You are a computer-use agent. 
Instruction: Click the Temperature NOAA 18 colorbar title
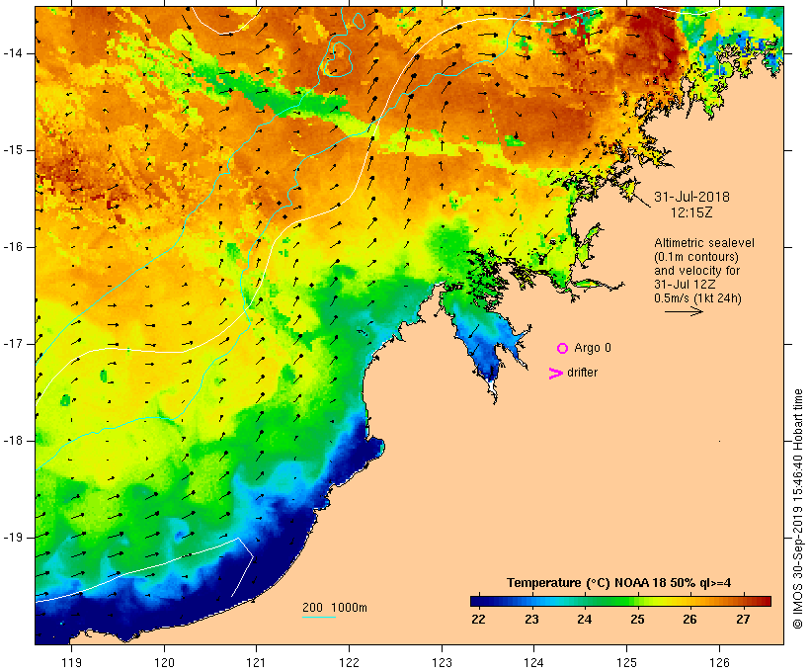coord(619,583)
